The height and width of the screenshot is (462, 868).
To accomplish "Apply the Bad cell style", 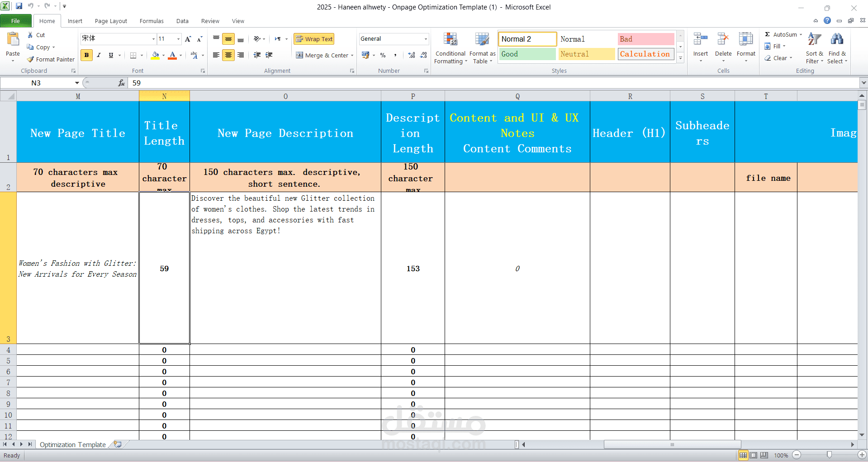I will pos(645,39).
